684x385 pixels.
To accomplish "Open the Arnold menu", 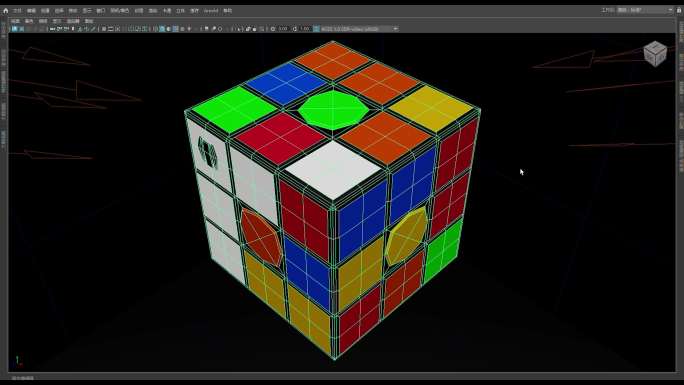I will [x=211, y=10].
